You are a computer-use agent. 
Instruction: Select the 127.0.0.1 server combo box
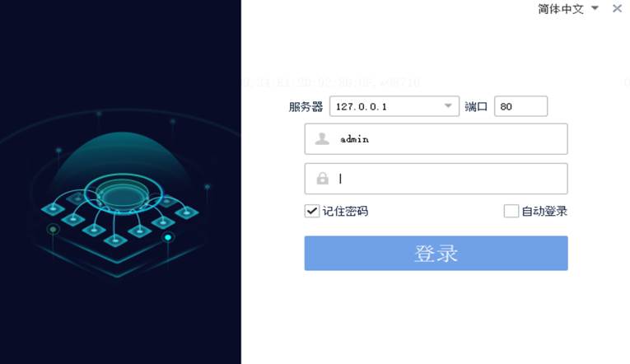tap(394, 106)
